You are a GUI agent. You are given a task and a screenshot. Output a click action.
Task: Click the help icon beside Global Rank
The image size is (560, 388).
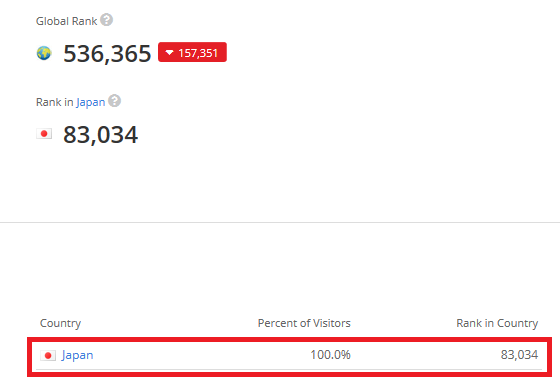[106, 20]
